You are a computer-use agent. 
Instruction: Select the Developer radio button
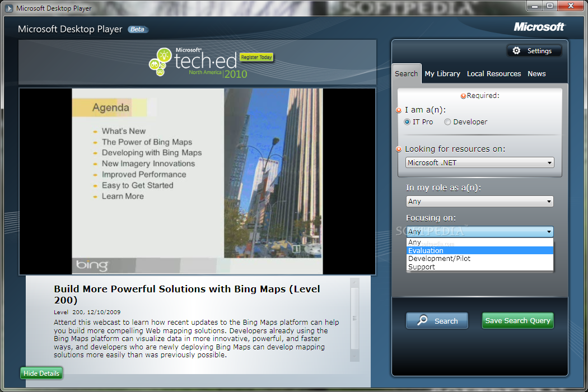447,122
